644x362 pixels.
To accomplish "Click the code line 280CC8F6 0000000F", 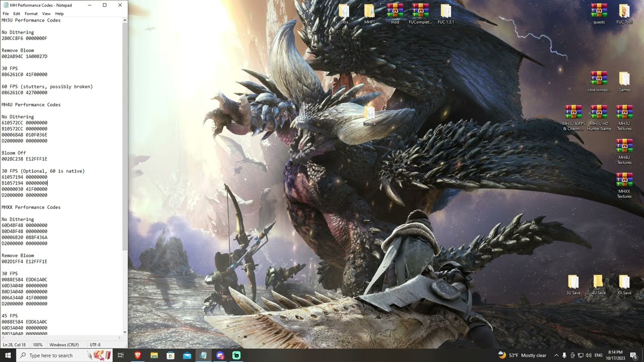I will click(24, 38).
